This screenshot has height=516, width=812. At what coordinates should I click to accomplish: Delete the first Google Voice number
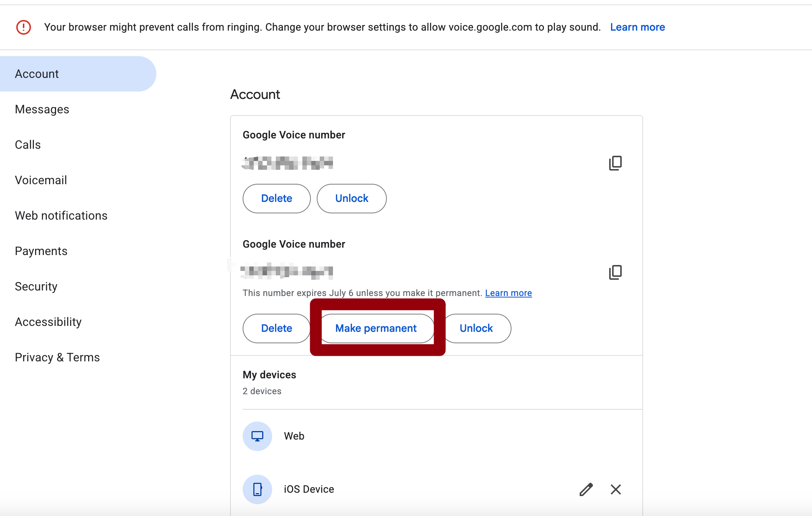[x=277, y=199]
